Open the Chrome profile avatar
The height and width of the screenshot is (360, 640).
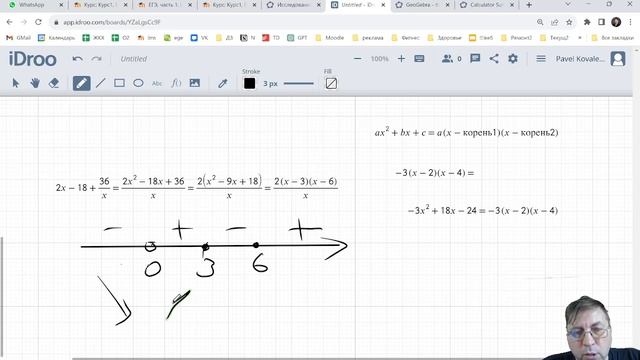tap(616, 22)
